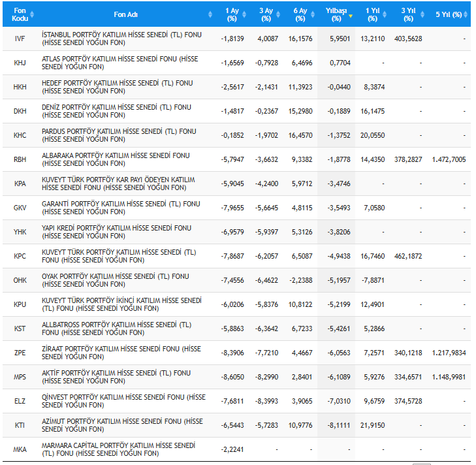Select fund code YHK

pyautogui.click(x=20, y=232)
